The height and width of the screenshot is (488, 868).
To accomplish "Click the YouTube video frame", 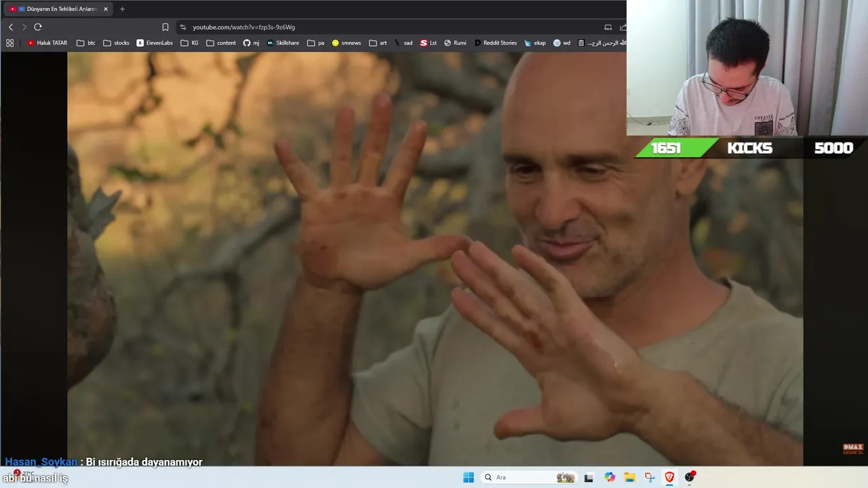I will pos(435,259).
